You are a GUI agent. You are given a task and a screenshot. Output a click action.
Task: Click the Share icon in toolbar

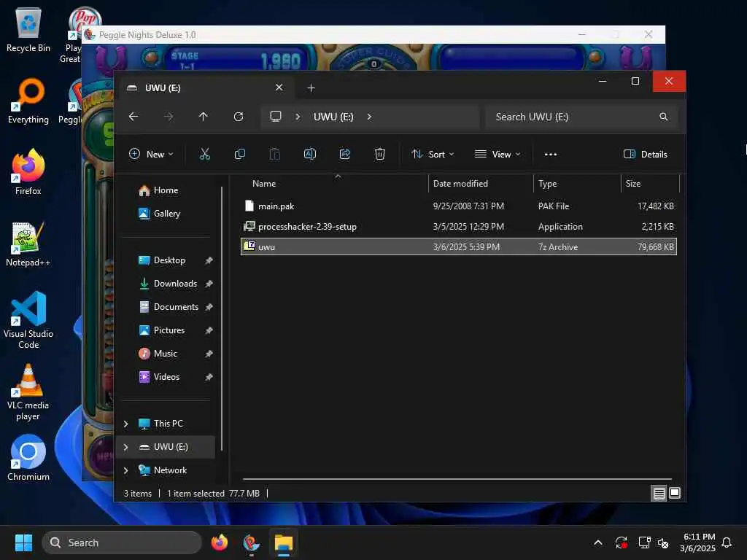pos(345,154)
